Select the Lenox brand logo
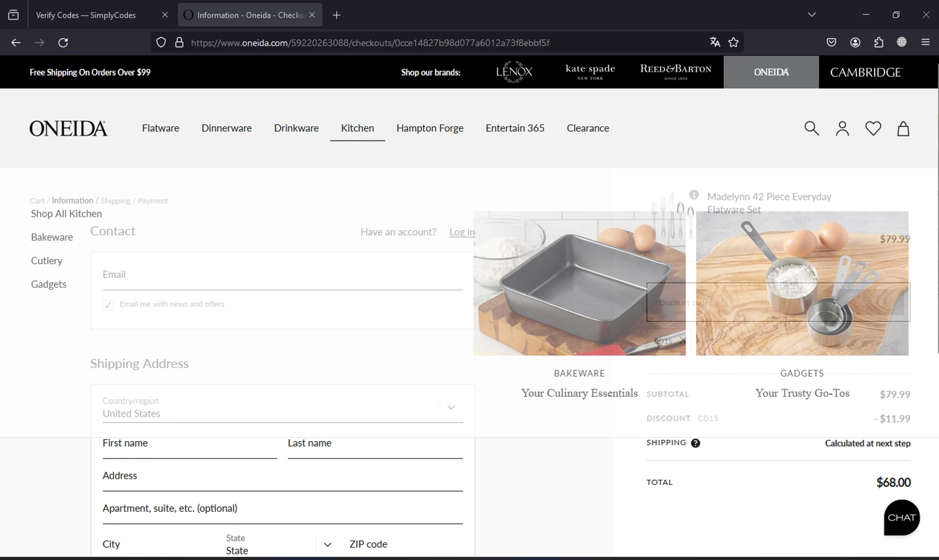The image size is (939, 560). pyautogui.click(x=514, y=72)
